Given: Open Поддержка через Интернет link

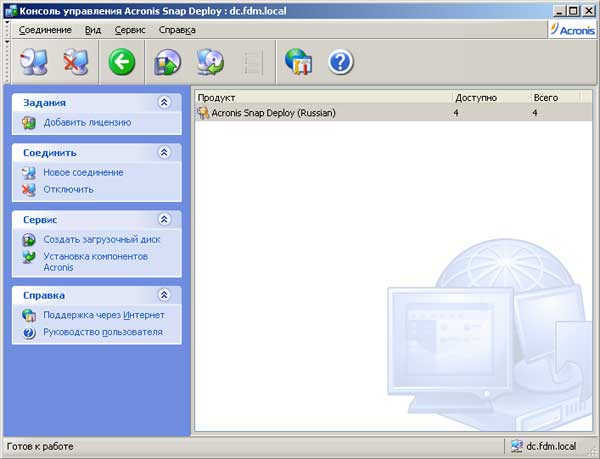Looking at the screenshot, I should click(x=104, y=315).
